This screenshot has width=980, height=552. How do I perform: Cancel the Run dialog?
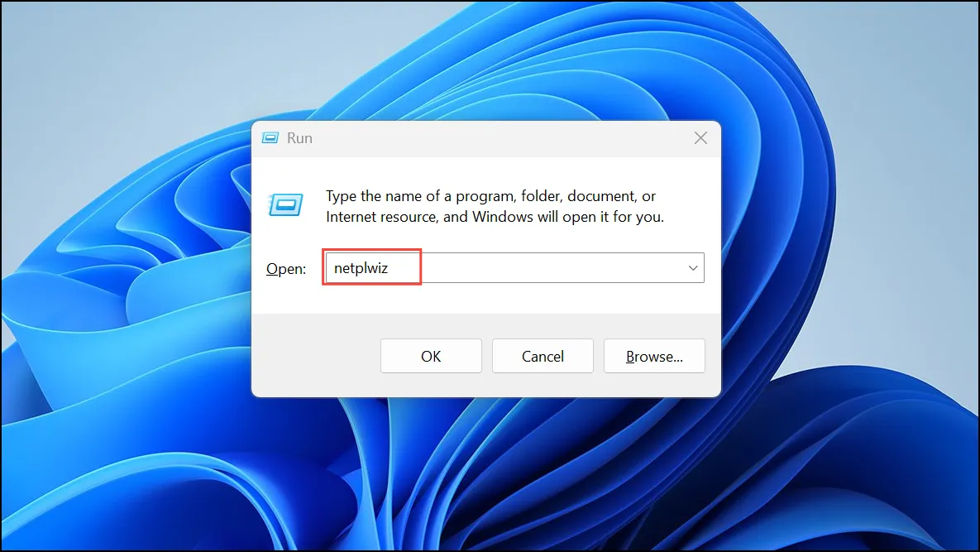tap(543, 356)
